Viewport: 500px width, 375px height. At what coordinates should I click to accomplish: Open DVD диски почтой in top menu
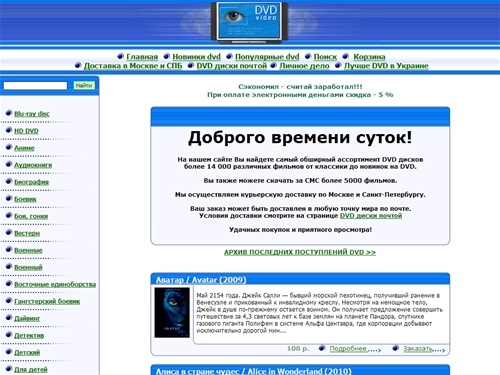pos(231,66)
